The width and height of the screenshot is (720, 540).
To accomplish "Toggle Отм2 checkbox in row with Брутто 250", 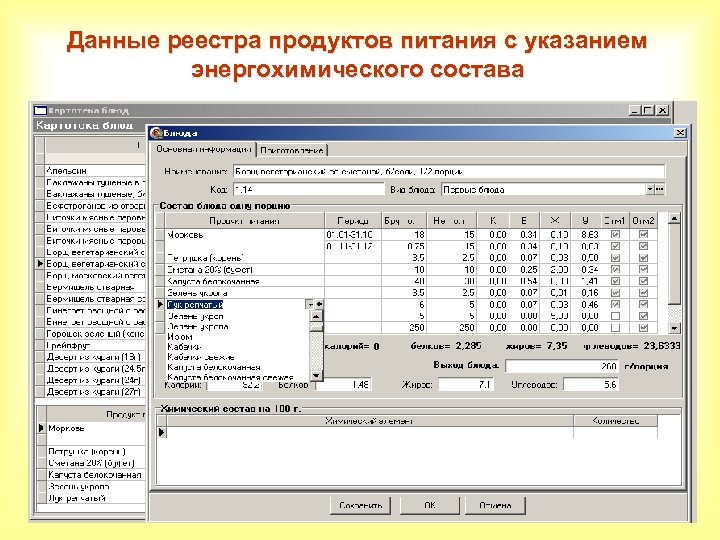I will click(643, 328).
